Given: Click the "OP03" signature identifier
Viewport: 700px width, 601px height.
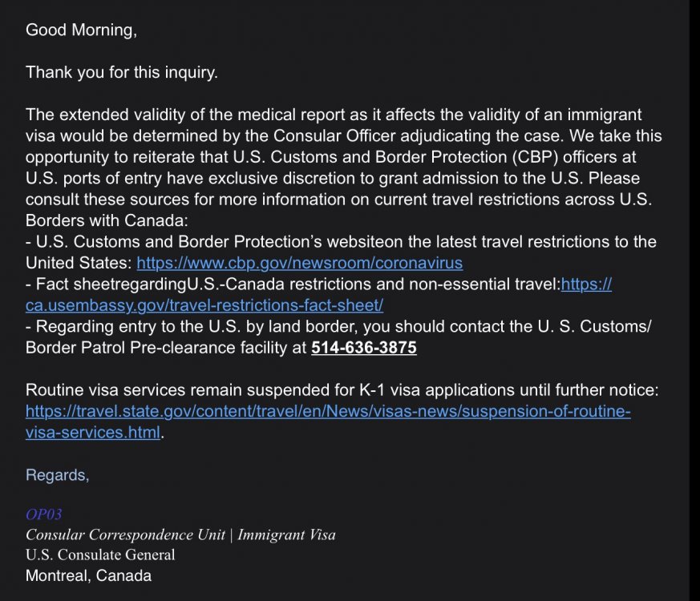Looking at the screenshot, I should [43, 514].
